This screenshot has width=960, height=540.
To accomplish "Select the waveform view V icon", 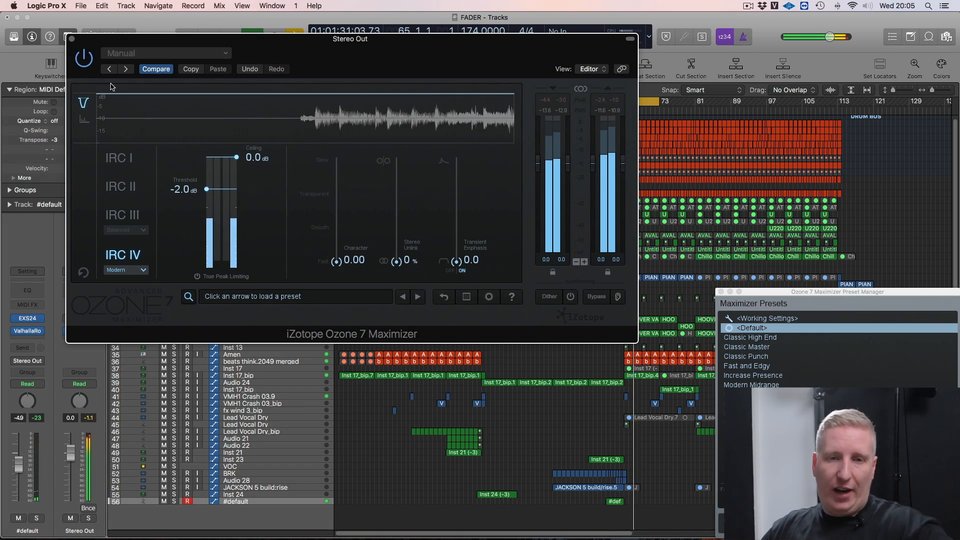I will coord(83,102).
